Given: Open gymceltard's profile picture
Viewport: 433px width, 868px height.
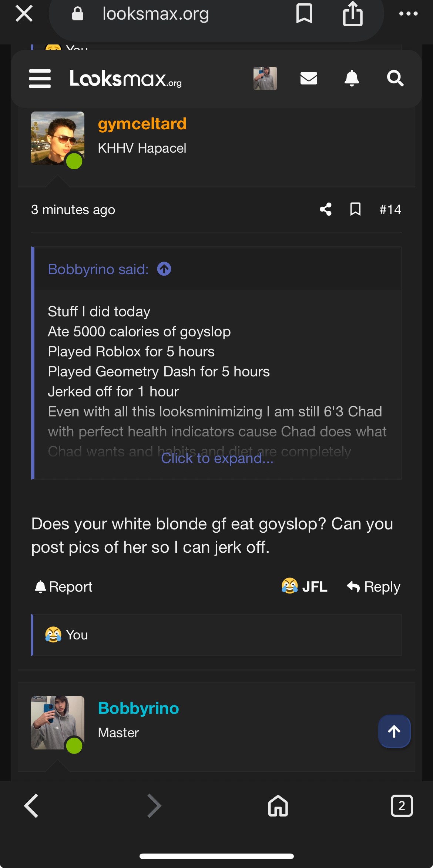Looking at the screenshot, I should [x=58, y=138].
